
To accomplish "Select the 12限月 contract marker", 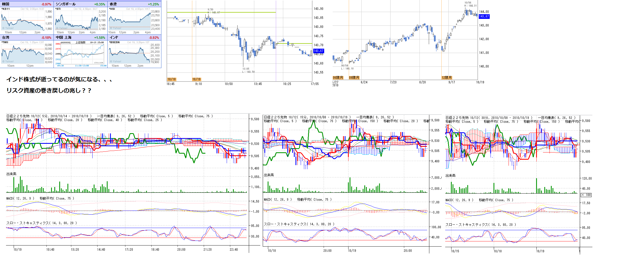I will tap(447, 78).
